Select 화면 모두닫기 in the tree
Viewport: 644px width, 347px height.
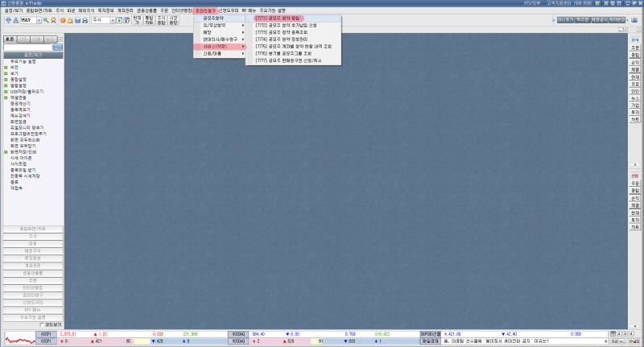coord(23,146)
